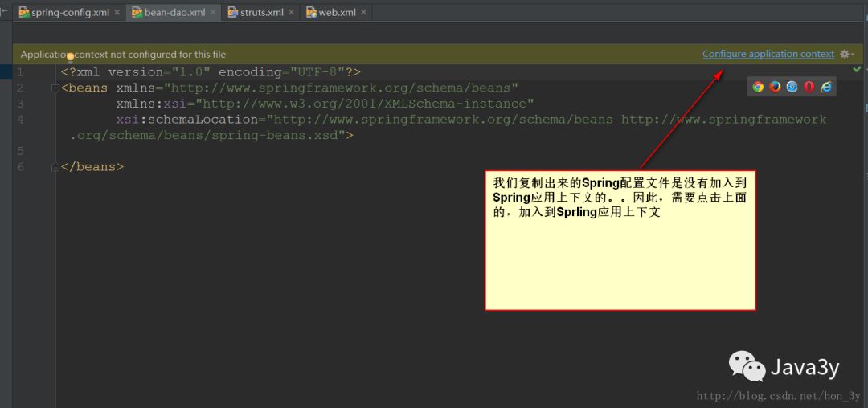Open file preview in Firefox browser
Image resolution: width=868 pixels, height=408 pixels.
775,86
